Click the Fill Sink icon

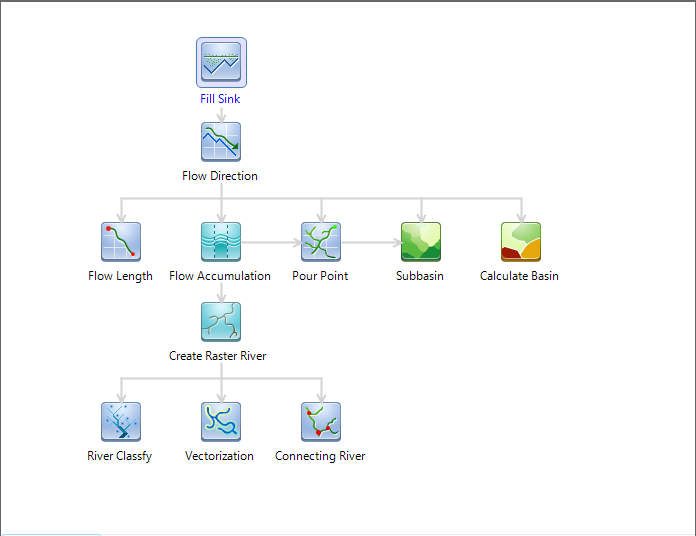click(x=221, y=62)
